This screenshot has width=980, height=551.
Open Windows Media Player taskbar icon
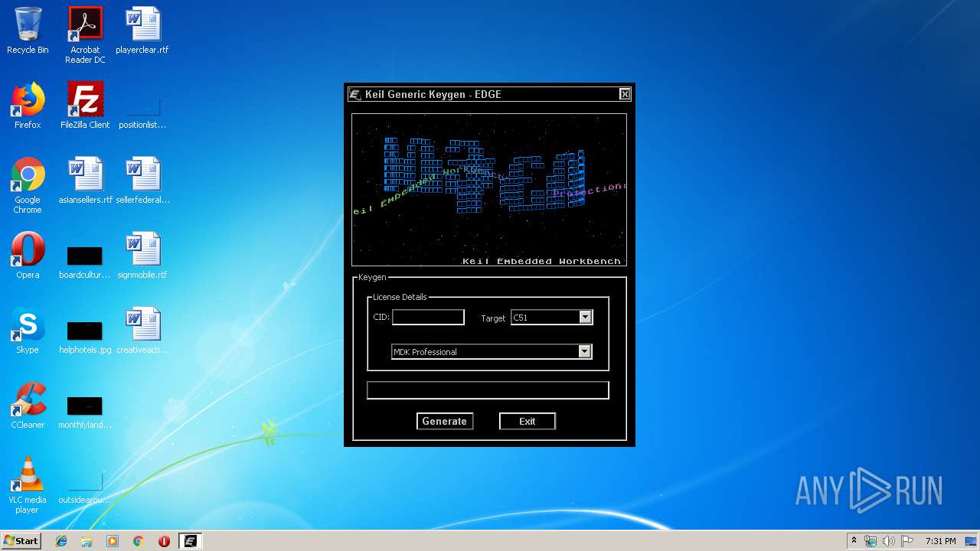(113, 541)
